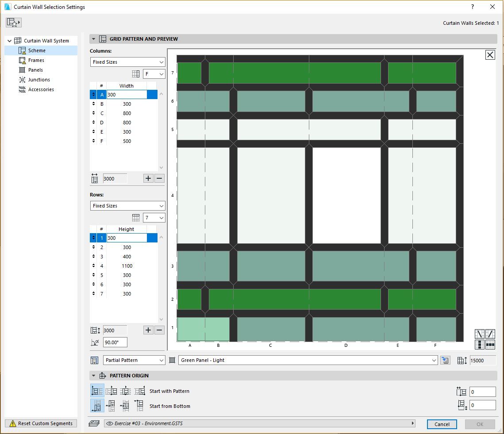Click the transfer panel settings icon beside Green Panel dropdown
The height and width of the screenshot is (434, 504).
pos(445,360)
